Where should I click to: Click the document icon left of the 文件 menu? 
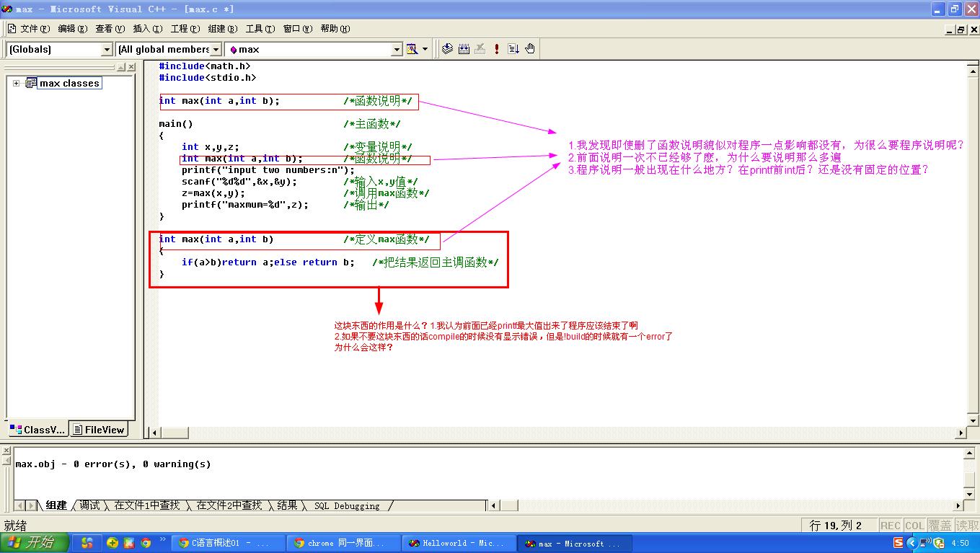[x=12, y=29]
